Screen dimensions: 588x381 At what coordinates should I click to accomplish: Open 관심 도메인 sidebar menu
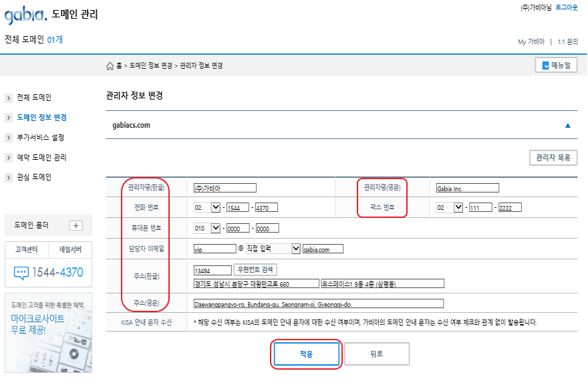(34, 177)
